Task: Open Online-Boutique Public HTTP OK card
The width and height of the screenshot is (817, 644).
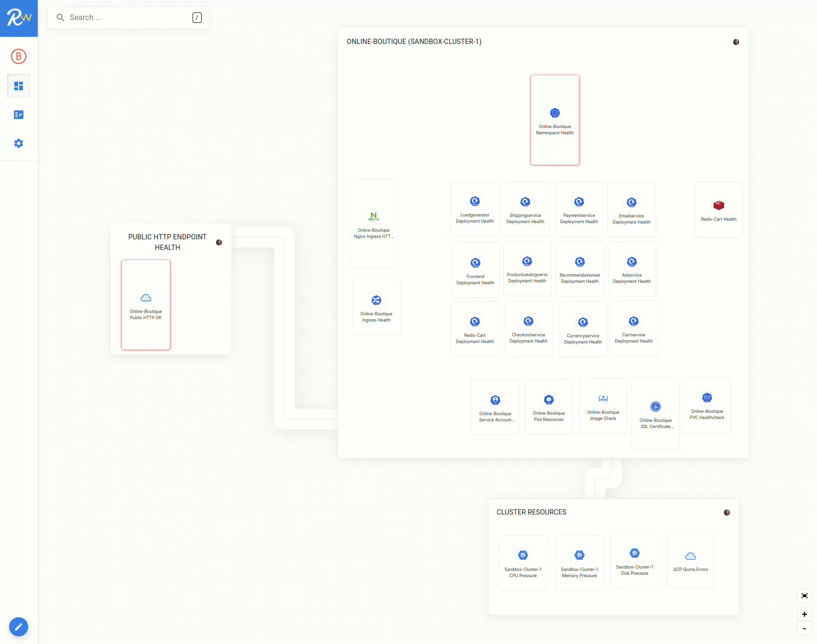Action: click(146, 305)
